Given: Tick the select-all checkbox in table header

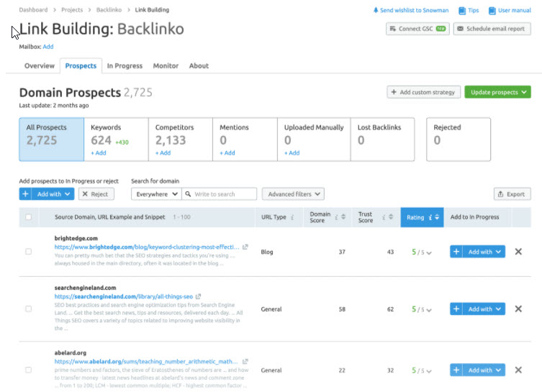Looking at the screenshot, I should [29, 217].
